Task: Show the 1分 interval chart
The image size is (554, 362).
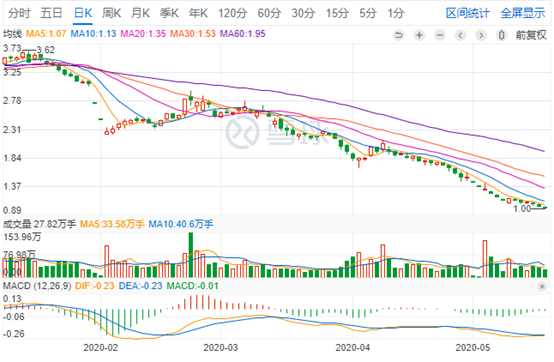Action: [x=396, y=13]
